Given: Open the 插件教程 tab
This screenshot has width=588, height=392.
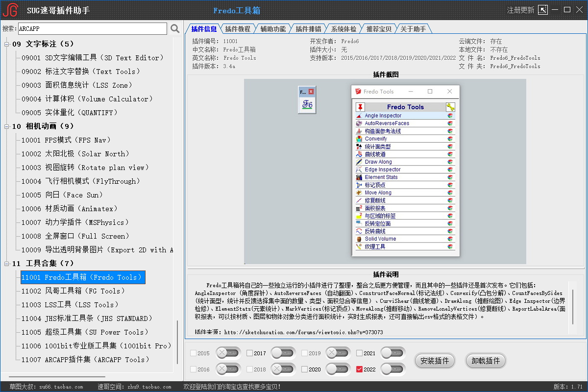Looking at the screenshot, I should point(238,29).
